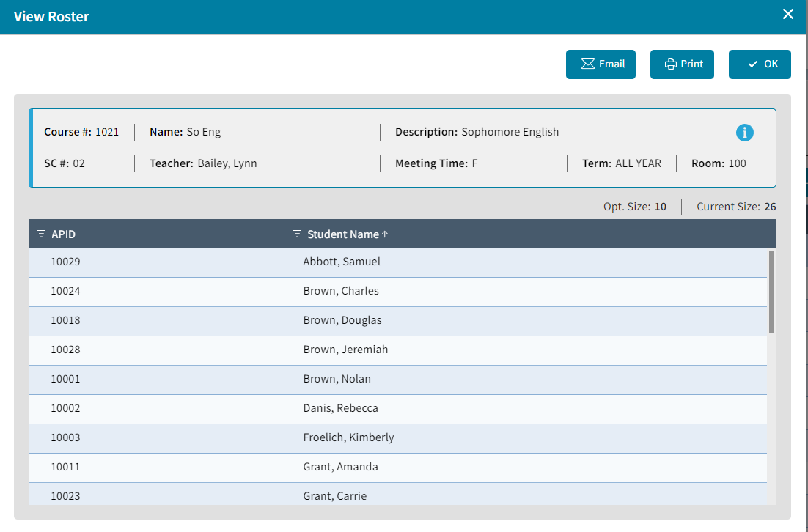Click APID value 10028

pos(65,350)
